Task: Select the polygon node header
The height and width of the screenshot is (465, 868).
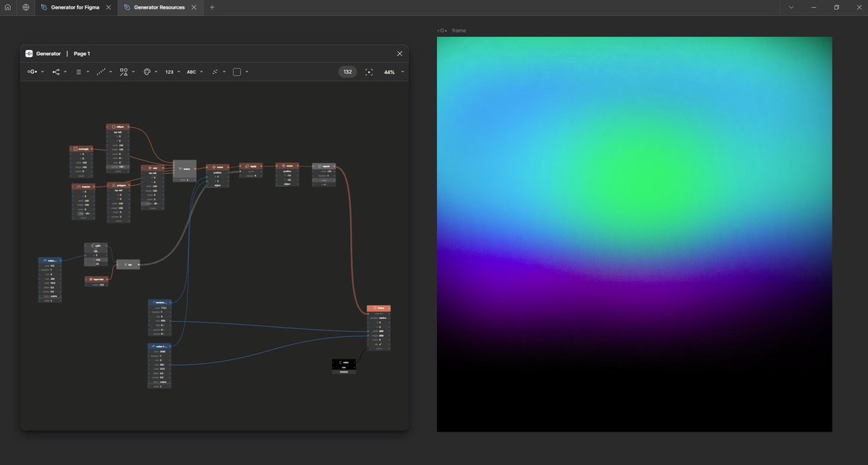Action: (119, 184)
